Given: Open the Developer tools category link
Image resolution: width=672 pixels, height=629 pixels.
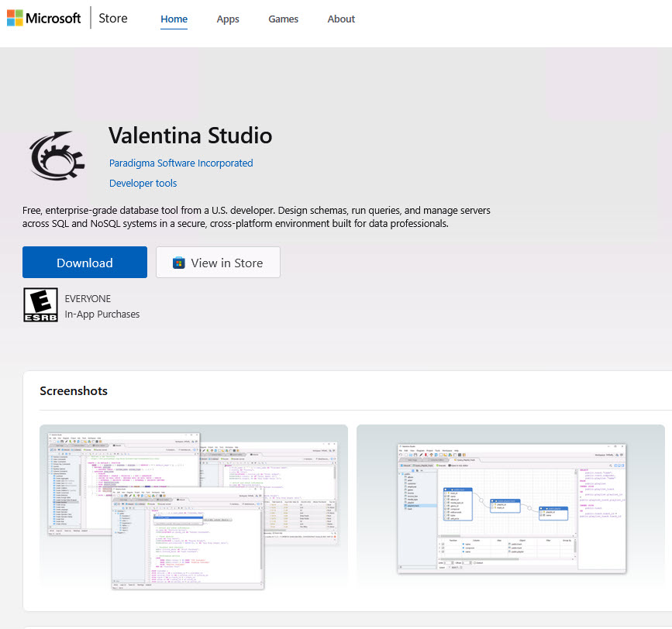Looking at the screenshot, I should click(x=143, y=184).
